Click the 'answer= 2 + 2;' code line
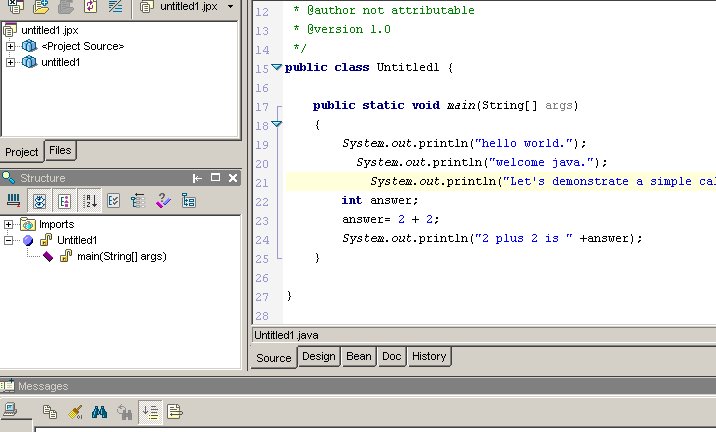The height and width of the screenshot is (432, 716). click(x=390, y=220)
